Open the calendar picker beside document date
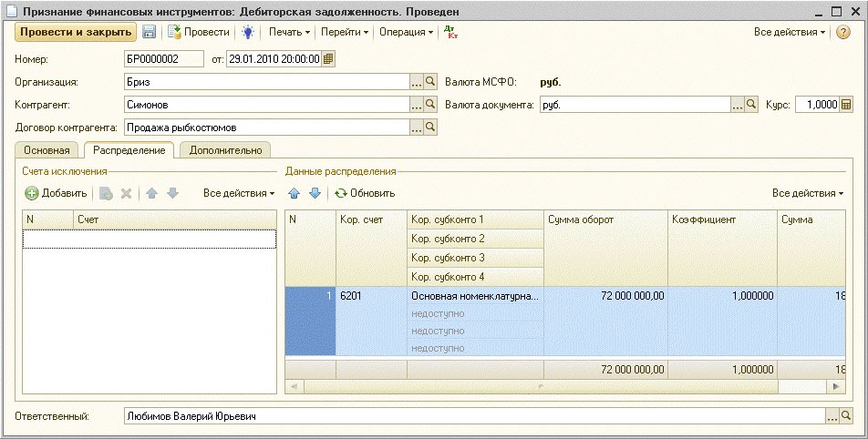The width and height of the screenshot is (868, 439). click(x=329, y=59)
